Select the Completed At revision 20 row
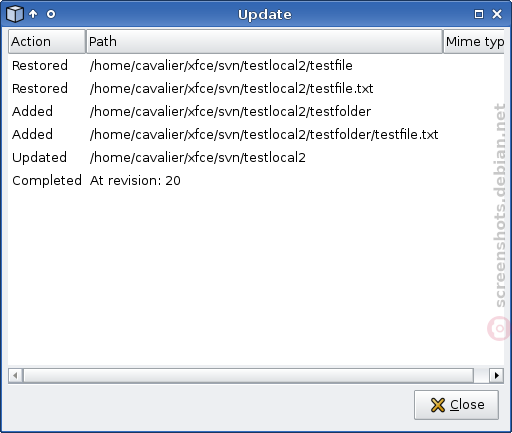This screenshot has width=512, height=433. click(x=256, y=180)
